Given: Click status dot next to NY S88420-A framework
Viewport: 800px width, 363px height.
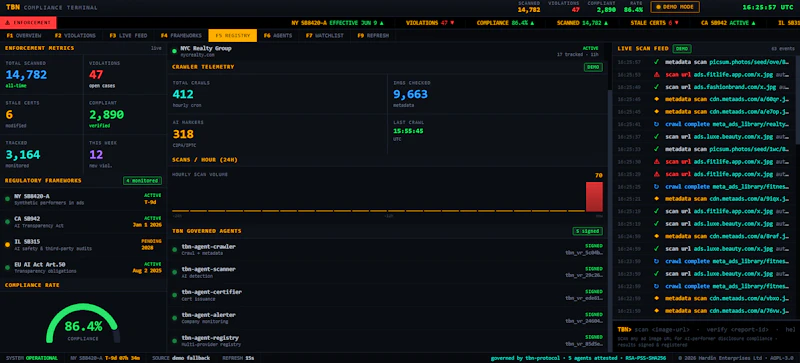Looking at the screenshot, I should [x=7, y=199].
